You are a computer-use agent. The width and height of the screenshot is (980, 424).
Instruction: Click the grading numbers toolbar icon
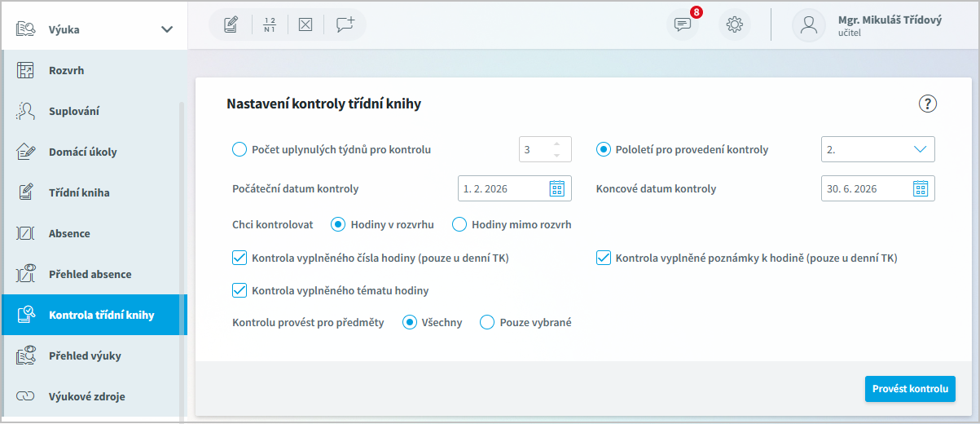coord(270,24)
